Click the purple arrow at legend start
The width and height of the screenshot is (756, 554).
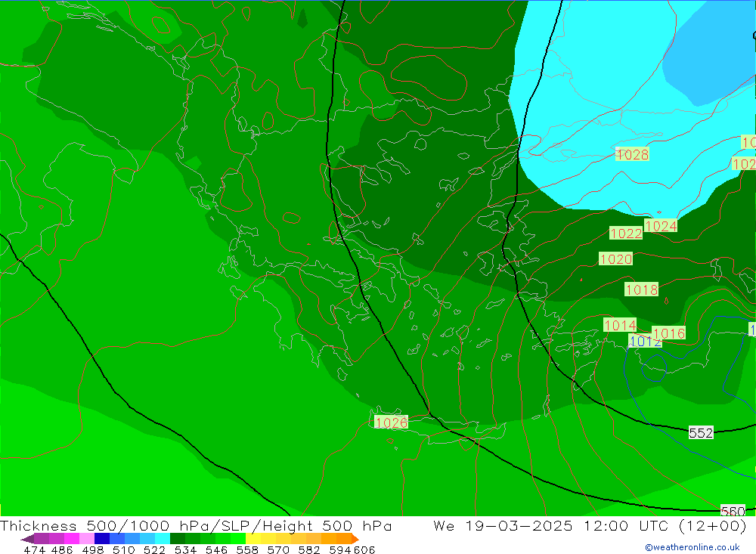coord(27,538)
